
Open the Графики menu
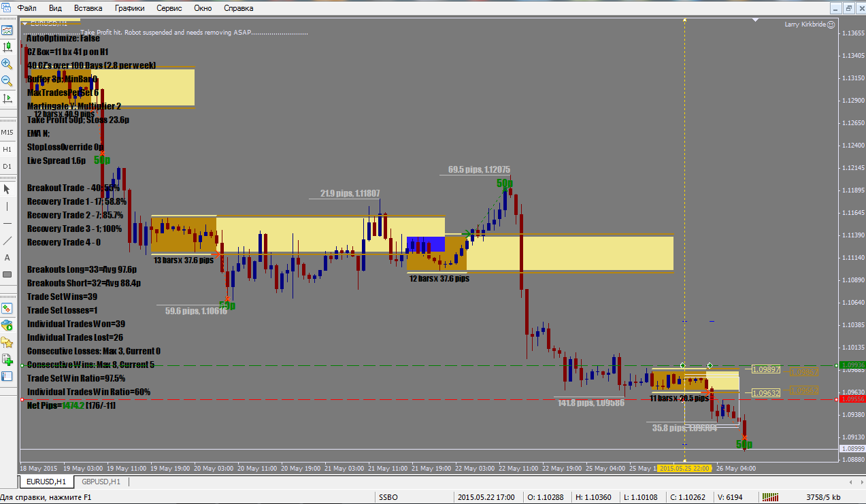pos(130,8)
